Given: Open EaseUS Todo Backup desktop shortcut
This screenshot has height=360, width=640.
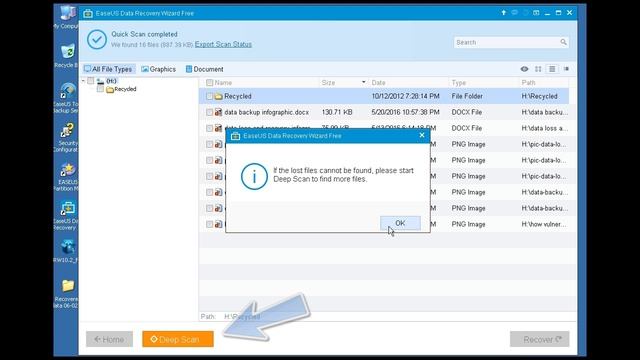Looking at the screenshot, I should point(67,98).
